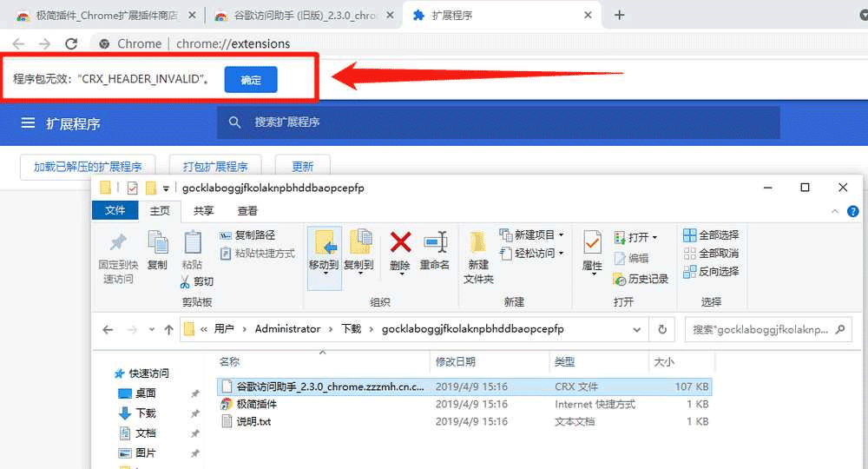
Task: Click 编辑 in the ribbon
Action: (632, 258)
